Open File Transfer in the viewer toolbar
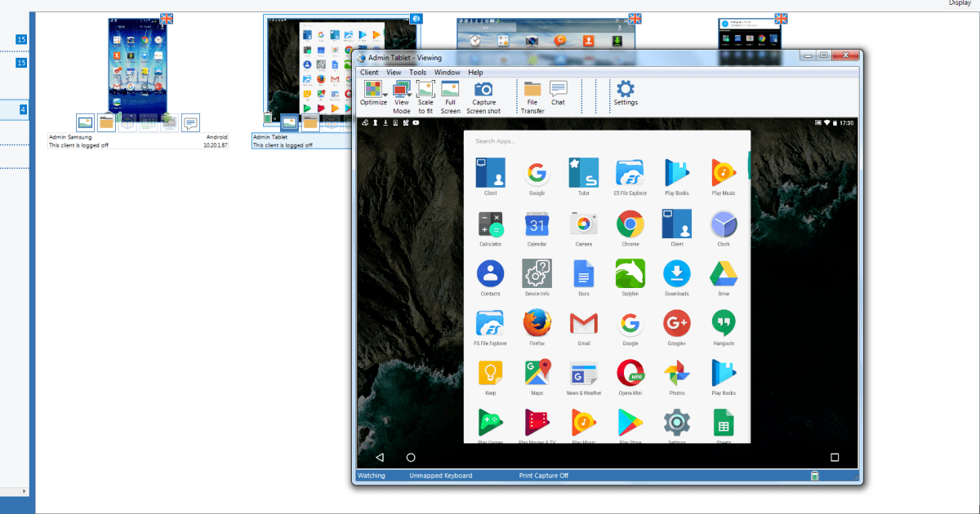The image size is (980, 514). (x=532, y=90)
